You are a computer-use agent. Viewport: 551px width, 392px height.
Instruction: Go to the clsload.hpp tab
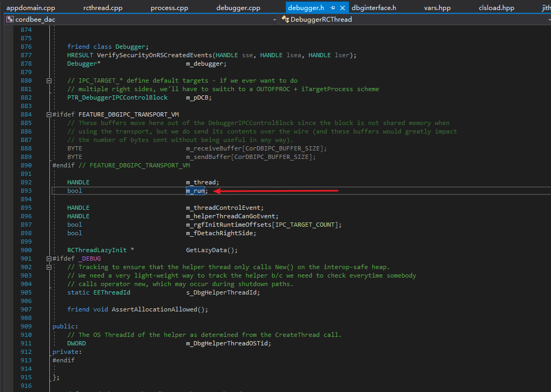(496, 8)
